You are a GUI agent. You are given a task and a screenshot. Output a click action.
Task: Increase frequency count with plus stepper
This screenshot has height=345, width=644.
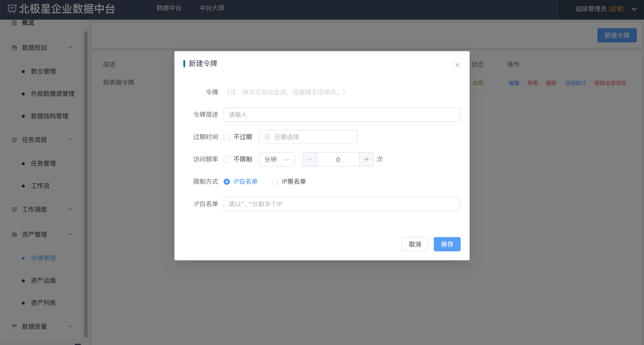pos(366,159)
